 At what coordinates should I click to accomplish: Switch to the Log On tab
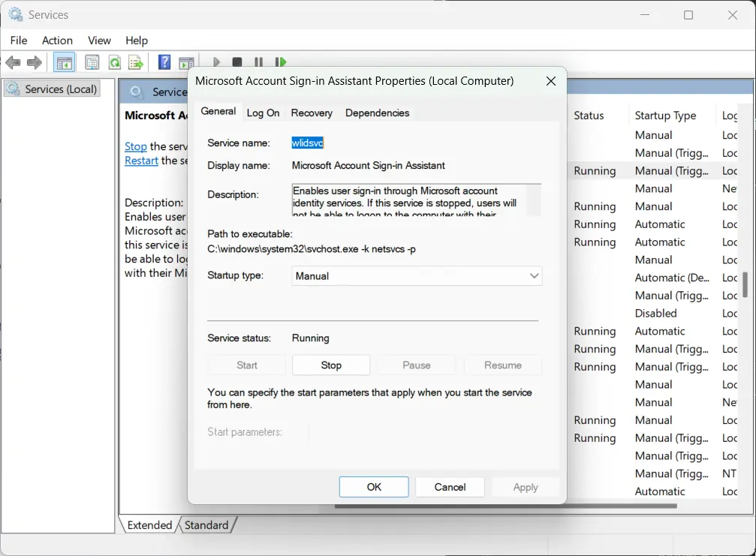pos(263,113)
